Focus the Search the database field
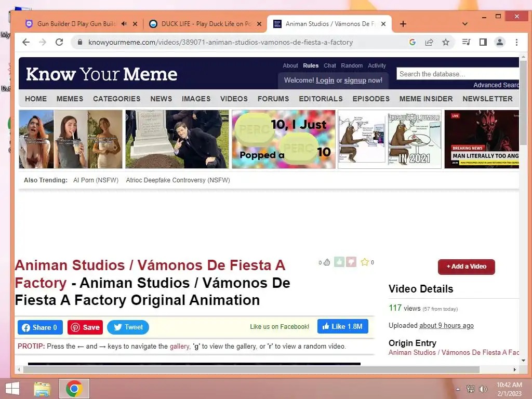The height and width of the screenshot is (399, 532). pyautogui.click(x=458, y=74)
